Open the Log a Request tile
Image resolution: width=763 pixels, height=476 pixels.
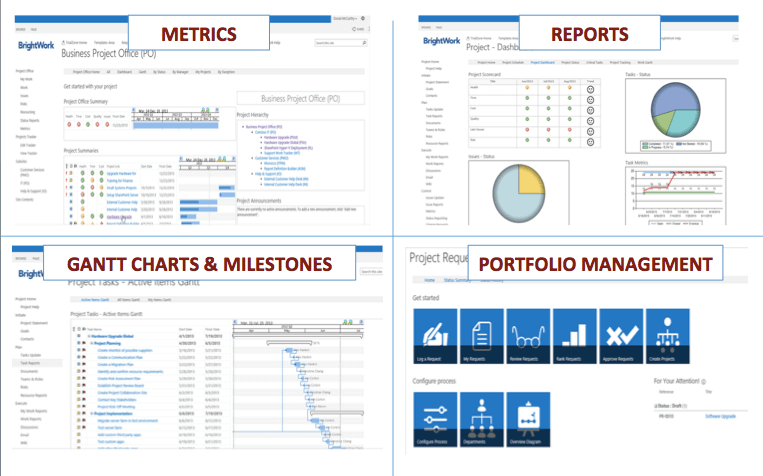[x=435, y=336]
